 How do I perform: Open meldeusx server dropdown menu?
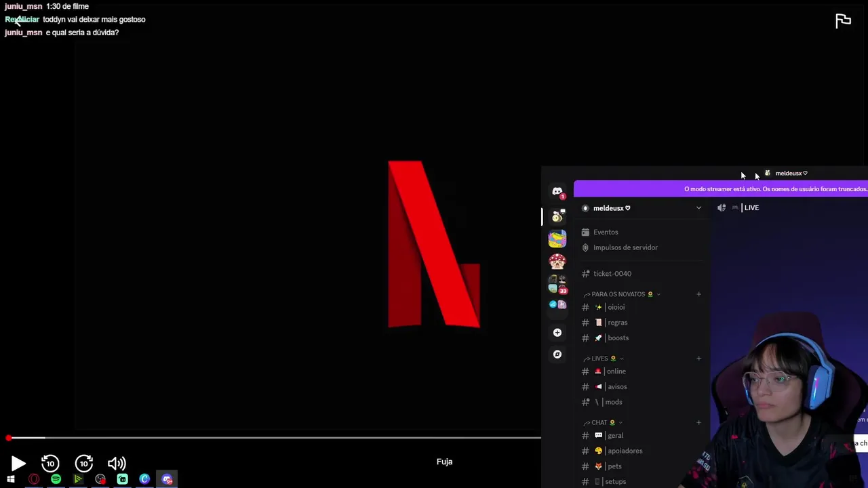[698, 208]
